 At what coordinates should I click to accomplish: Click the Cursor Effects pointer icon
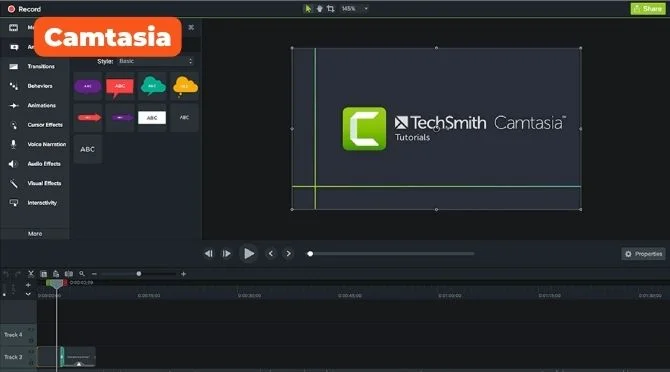pos(14,125)
